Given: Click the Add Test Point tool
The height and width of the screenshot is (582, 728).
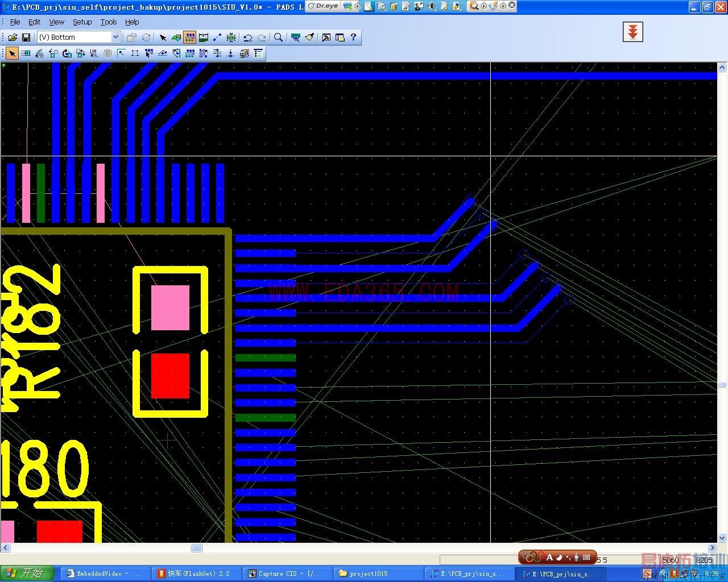Looking at the screenshot, I should [x=230, y=53].
